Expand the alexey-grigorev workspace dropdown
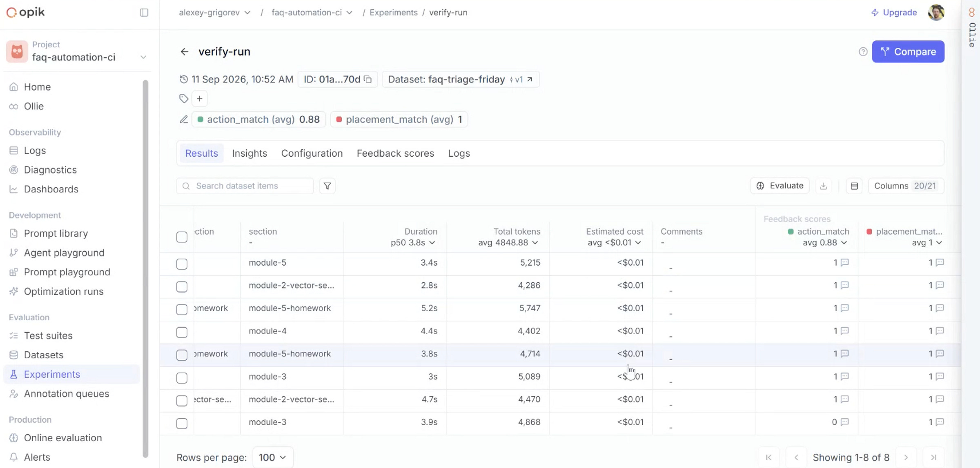Viewport: 980px width, 468px height. pos(215,13)
